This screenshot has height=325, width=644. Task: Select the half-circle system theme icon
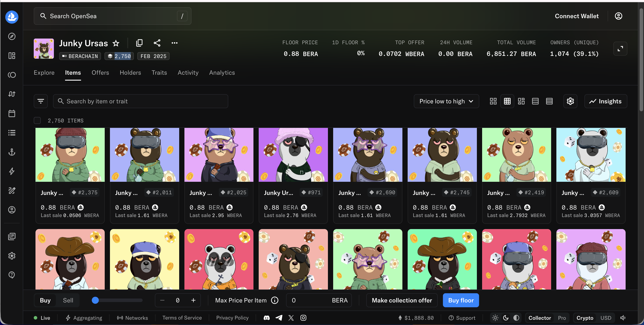[516, 318]
